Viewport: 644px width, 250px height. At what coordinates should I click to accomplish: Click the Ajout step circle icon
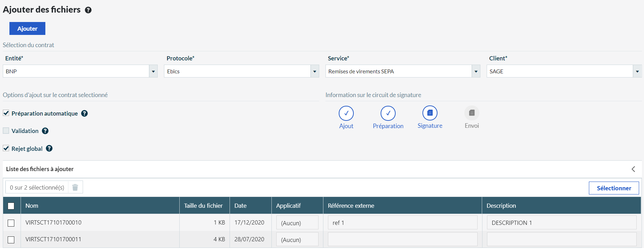pyautogui.click(x=346, y=113)
